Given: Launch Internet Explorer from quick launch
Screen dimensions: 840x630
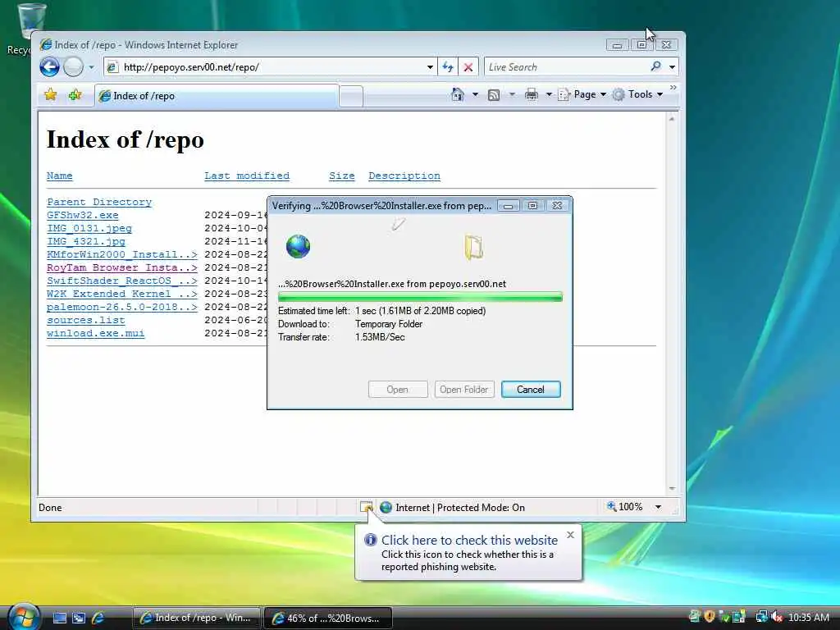Looking at the screenshot, I should 98,618.
